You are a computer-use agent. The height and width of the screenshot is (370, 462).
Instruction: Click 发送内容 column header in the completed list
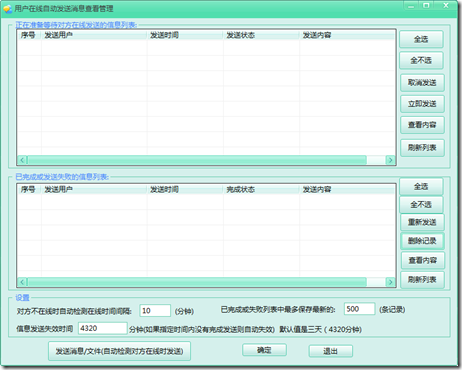tap(347, 189)
